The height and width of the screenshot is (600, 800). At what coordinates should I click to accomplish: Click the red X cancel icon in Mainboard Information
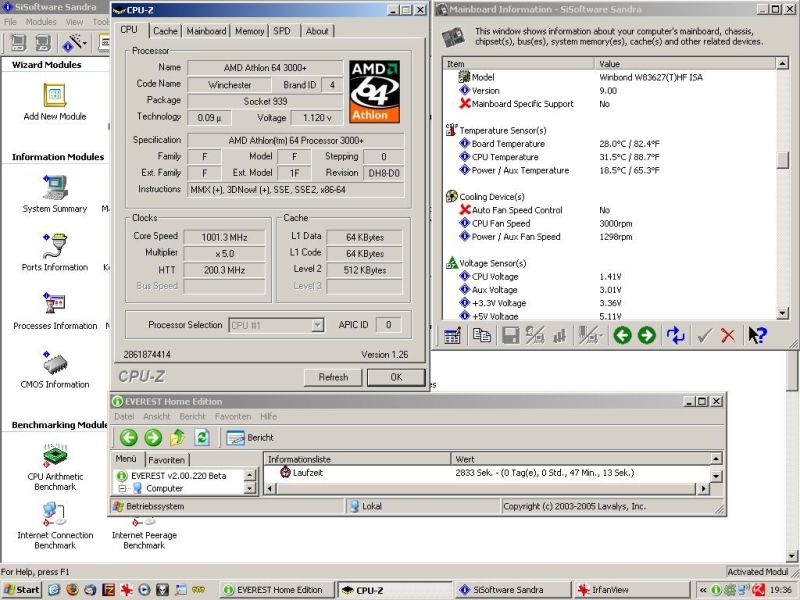tap(728, 335)
